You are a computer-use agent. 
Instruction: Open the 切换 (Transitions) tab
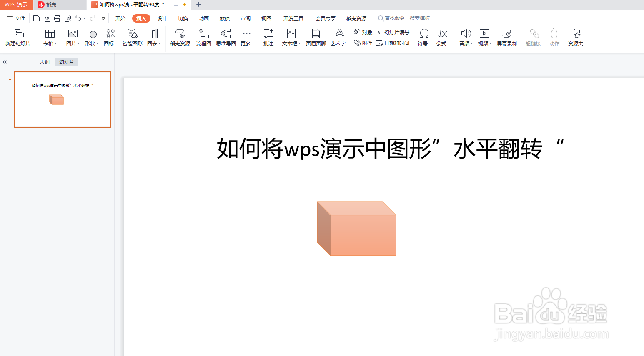tap(183, 18)
